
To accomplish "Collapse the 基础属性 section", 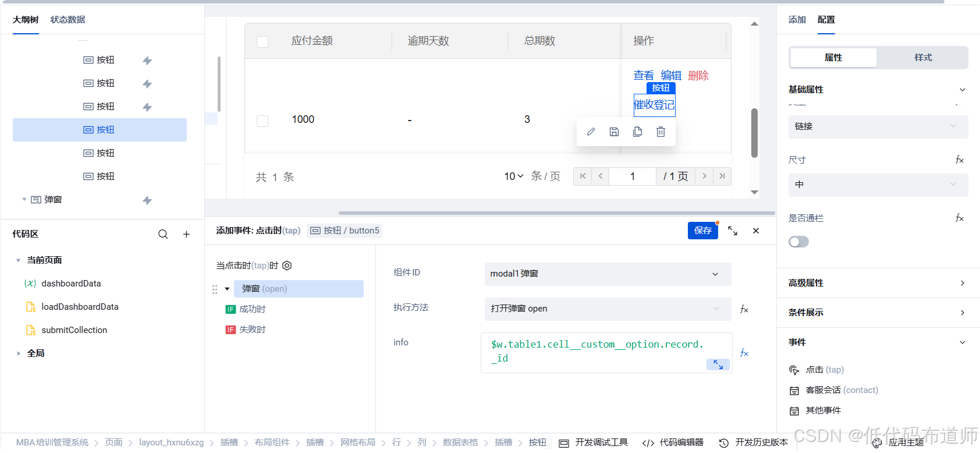I will [963, 90].
